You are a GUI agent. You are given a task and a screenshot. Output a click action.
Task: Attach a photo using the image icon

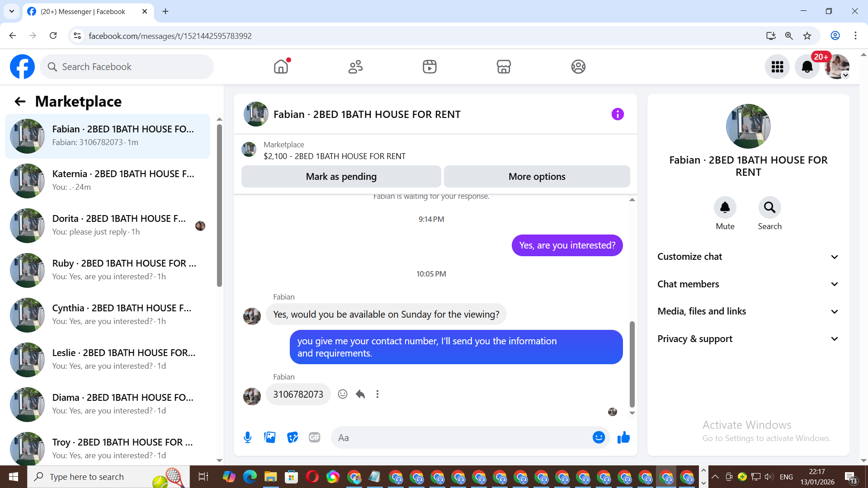[x=270, y=437]
